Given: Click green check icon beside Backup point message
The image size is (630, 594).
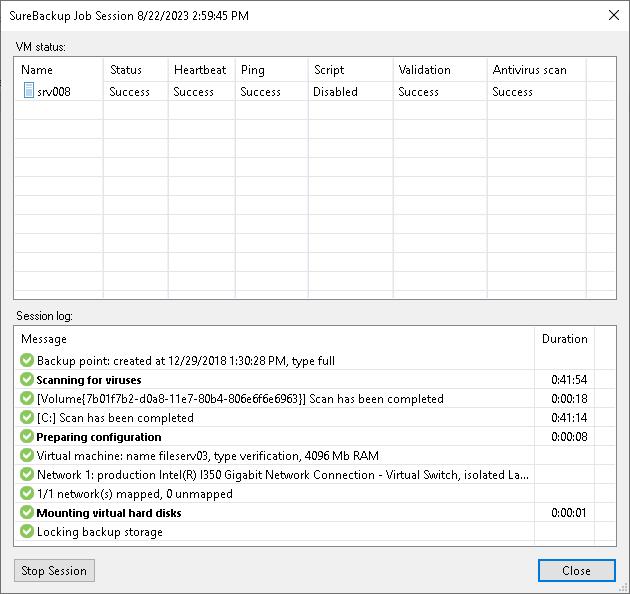Looking at the screenshot, I should click(27, 360).
